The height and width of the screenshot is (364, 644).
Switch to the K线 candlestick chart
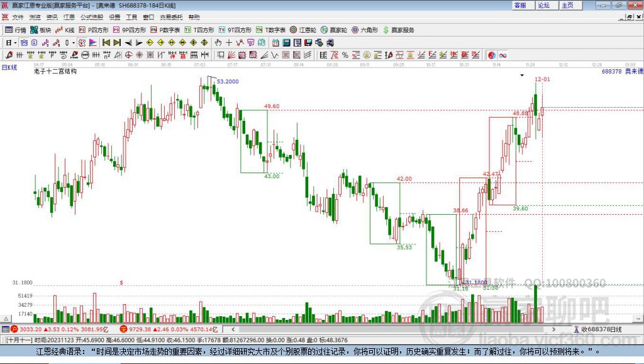click(x=65, y=30)
